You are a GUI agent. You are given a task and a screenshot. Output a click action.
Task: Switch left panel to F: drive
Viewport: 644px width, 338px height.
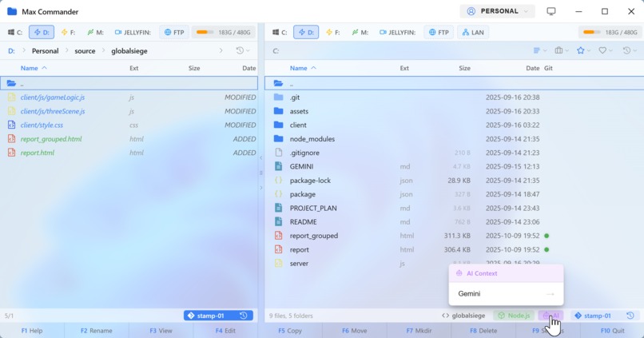[68, 33]
